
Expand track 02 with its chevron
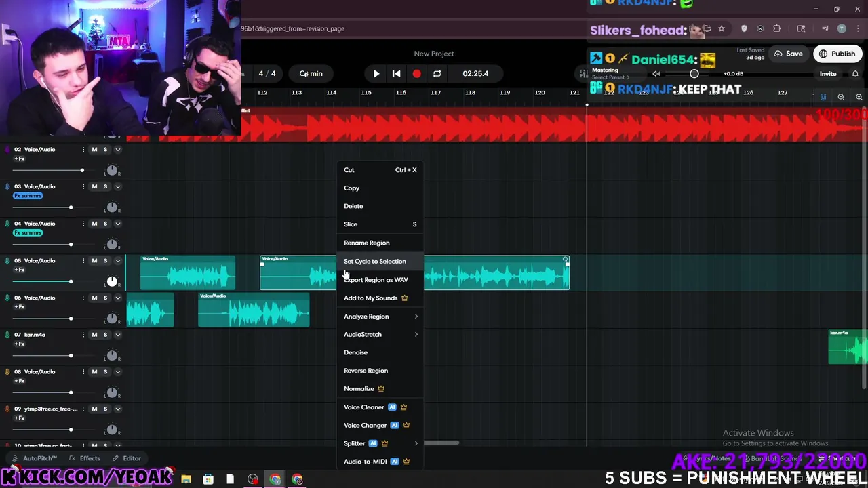coord(117,149)
